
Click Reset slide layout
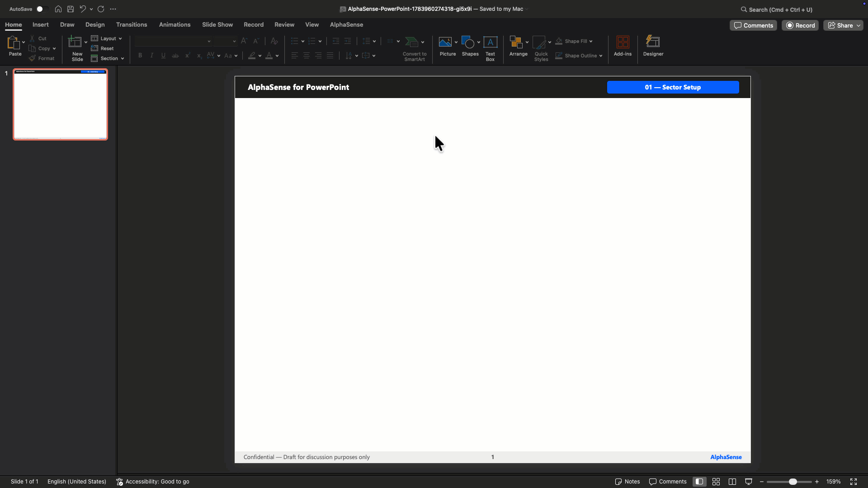[102, 48]
